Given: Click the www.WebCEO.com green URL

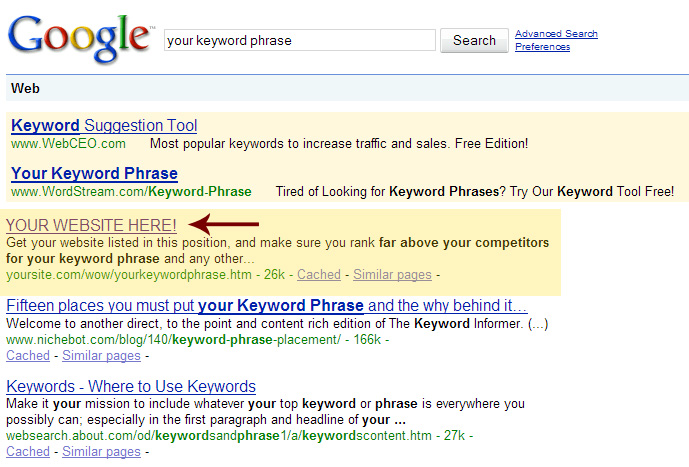Looking at the screenshot, I should [68, 144].
